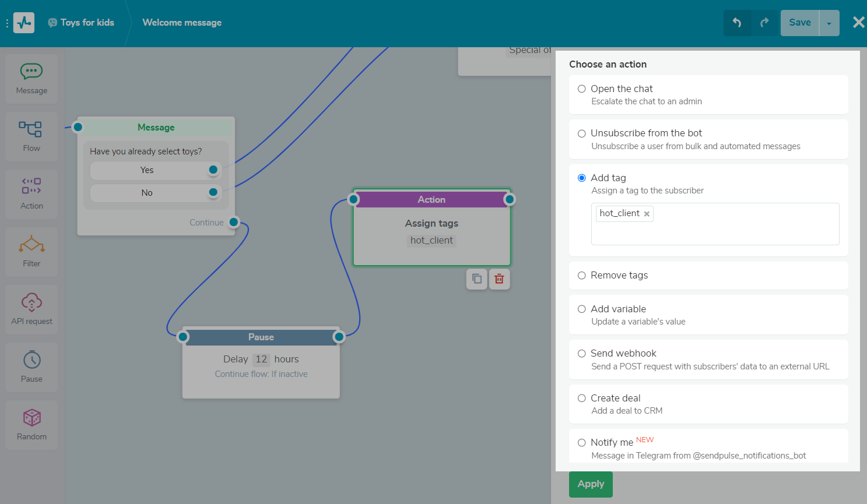
Task: Open the three-dot menu beside the logo
Action: click(7, 23)
